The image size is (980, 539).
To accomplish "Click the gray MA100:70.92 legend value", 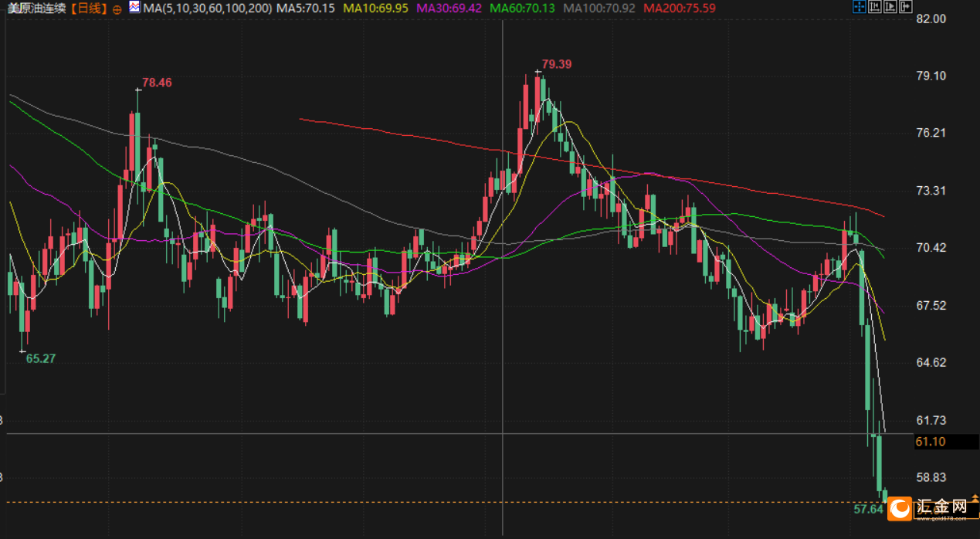I will click(x=599, y=8).
